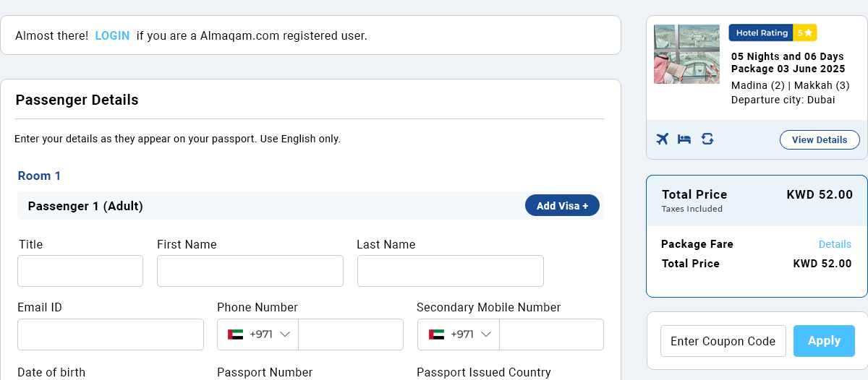Click the First Name input field
Screen dimensions: 868x380
pyautogui.click(x=250, y=271)
